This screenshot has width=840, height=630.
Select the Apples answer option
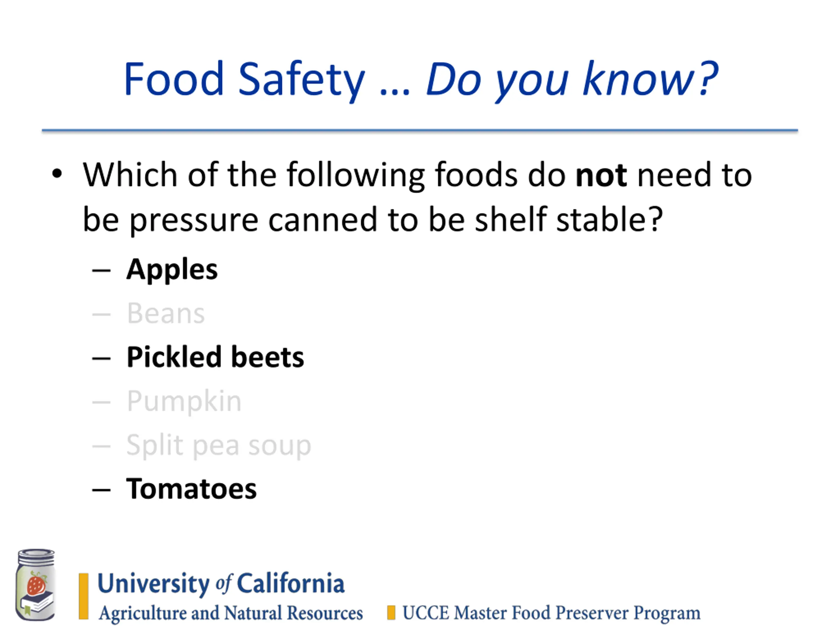(x=172, y=270)
